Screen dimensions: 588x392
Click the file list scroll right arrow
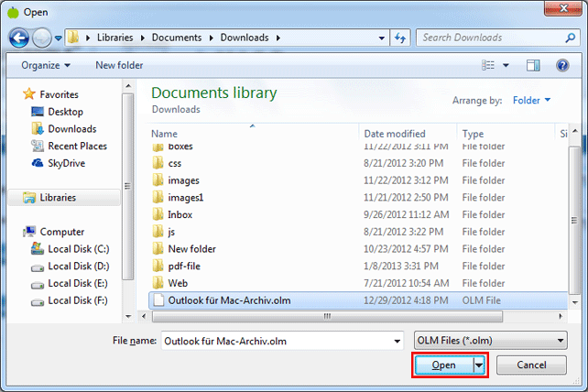(x=561, y=316)
